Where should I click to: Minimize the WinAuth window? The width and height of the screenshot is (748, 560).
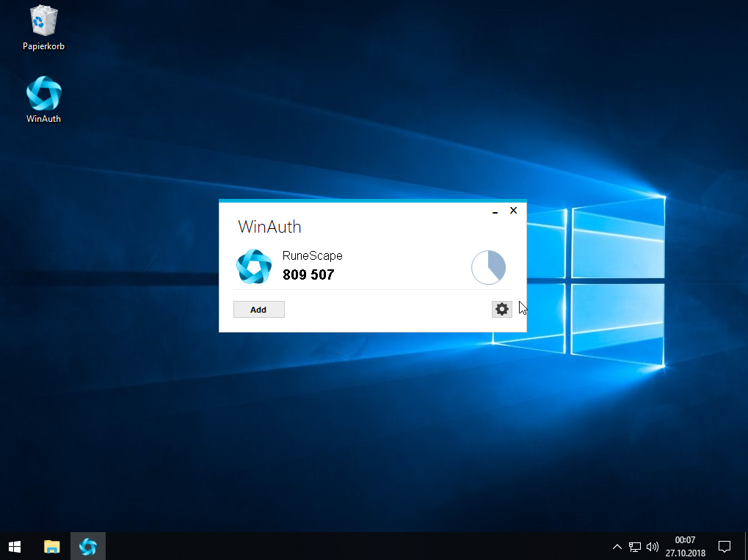(x=495, y=211)
